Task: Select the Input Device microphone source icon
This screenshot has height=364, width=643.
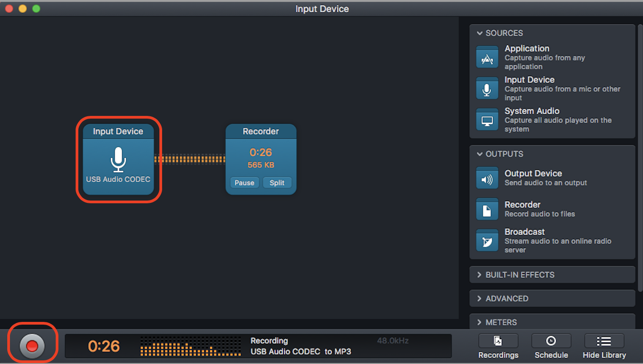Action: (487, 89)
